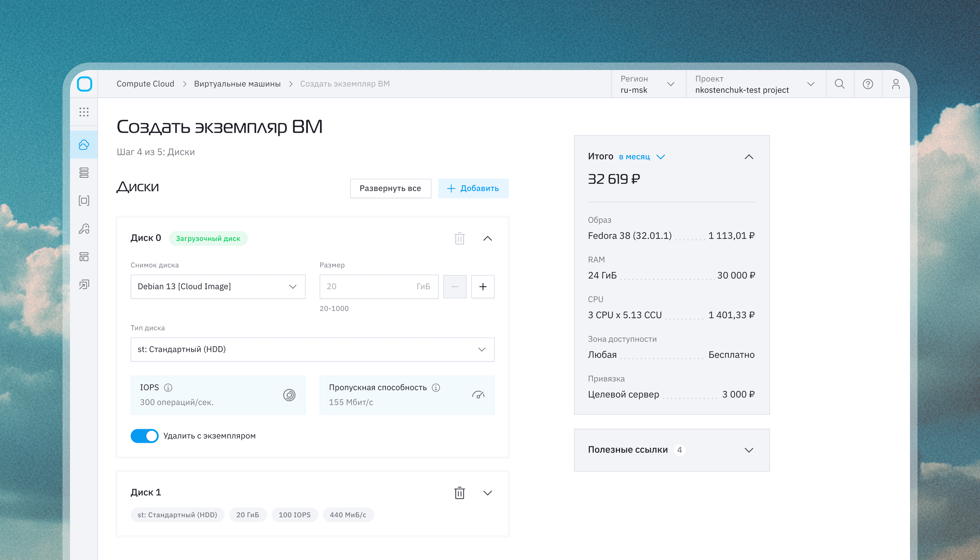Click the Fedora 38 (32.01.1) image entry
Viewport: 980px width, 560px height.
click(x=630, y=235)
